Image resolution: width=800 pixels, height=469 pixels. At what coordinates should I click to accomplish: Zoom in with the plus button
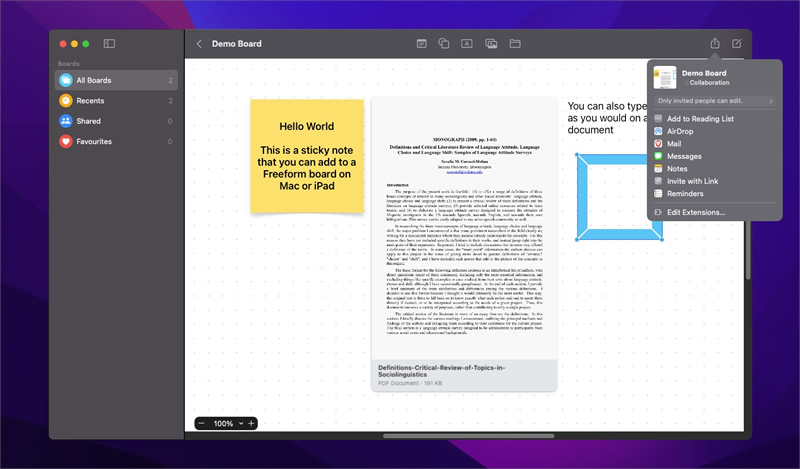(251, 424)
